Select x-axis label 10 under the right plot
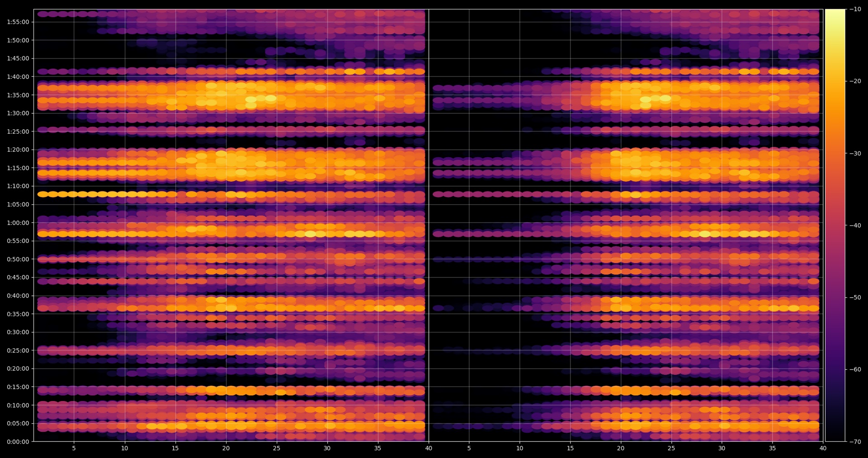The width and height of the screenshot is (868, 458). [520, 448]
